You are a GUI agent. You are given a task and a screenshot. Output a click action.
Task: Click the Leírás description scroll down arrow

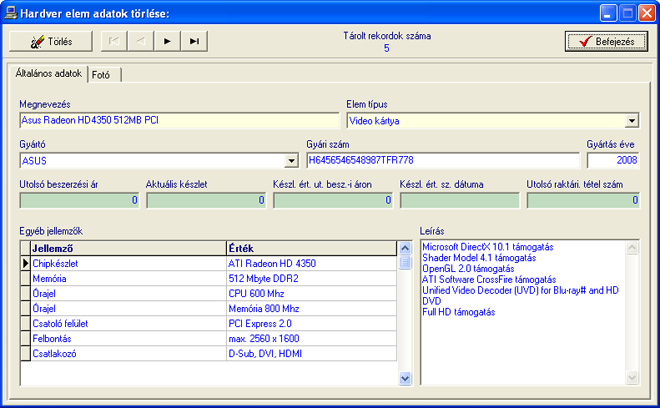632,377
